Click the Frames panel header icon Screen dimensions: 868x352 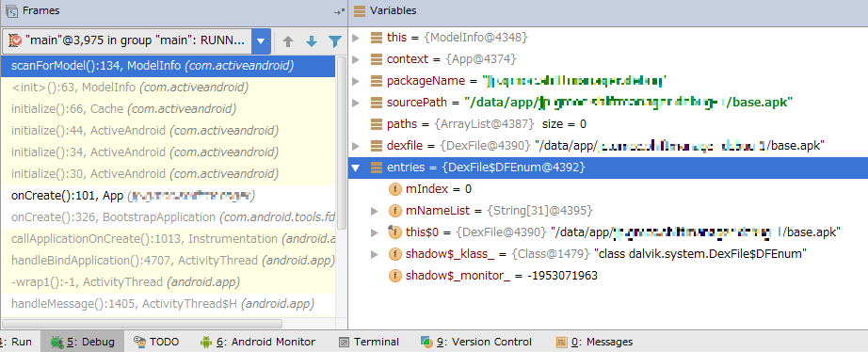point(11,10)
